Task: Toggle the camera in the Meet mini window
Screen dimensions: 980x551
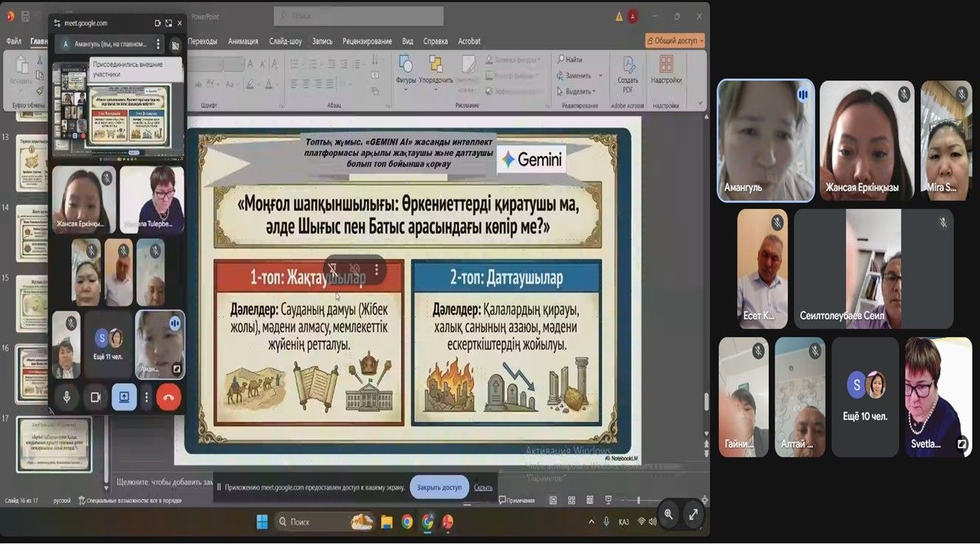Action: point(96,397)
